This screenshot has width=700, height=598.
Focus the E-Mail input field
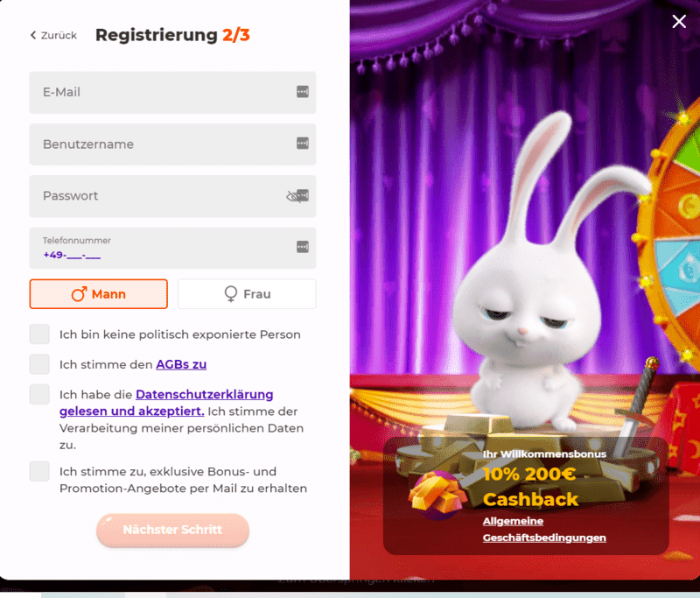pos(172,93)
